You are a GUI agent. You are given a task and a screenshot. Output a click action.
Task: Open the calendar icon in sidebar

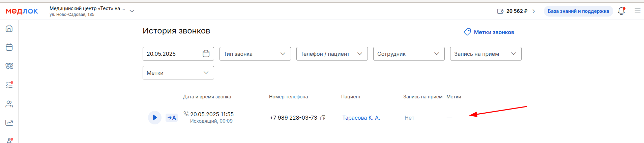coord(9,47)
